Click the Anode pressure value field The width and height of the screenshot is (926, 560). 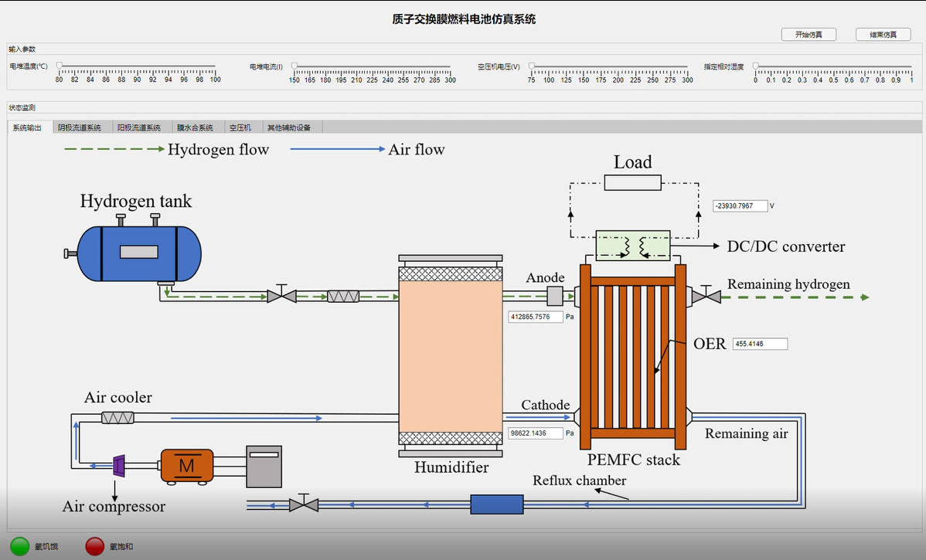click(534, 317)
